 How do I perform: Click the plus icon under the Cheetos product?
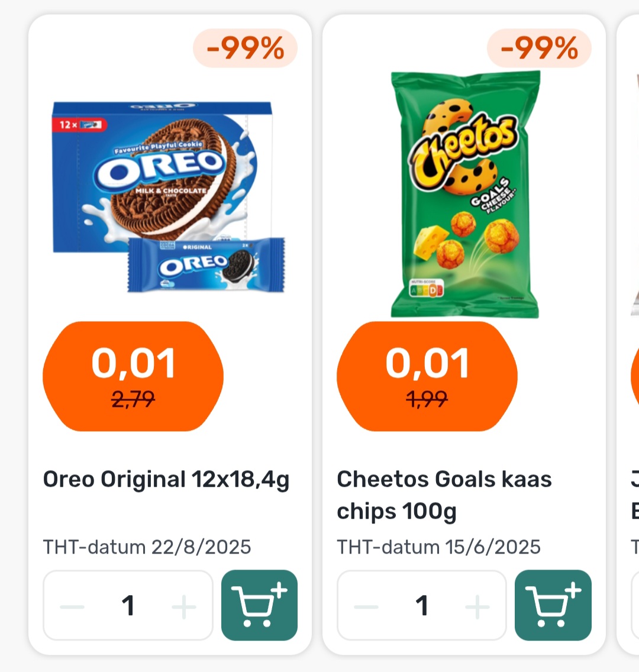[477, 605]
